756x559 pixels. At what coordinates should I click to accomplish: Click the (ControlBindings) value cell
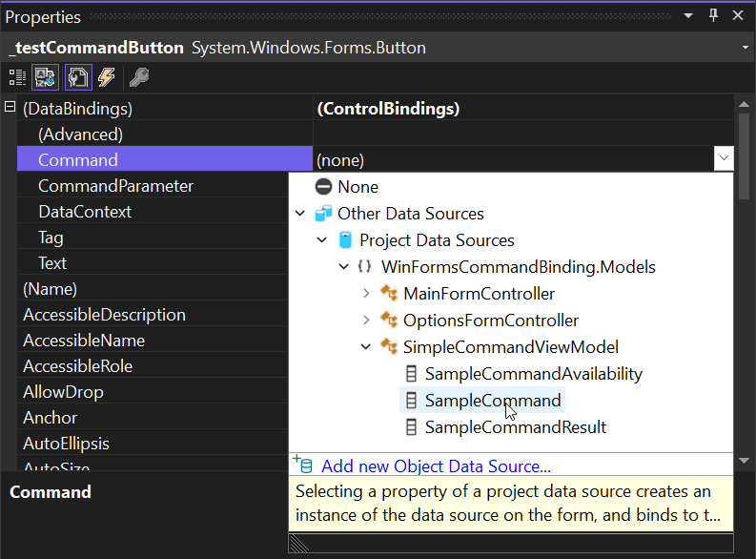point(523,109)
